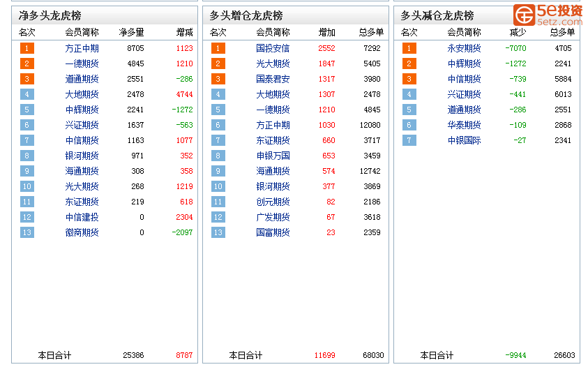Open 方正中期 in 多头增仓龙虎榜

click(x=273, y=125)
